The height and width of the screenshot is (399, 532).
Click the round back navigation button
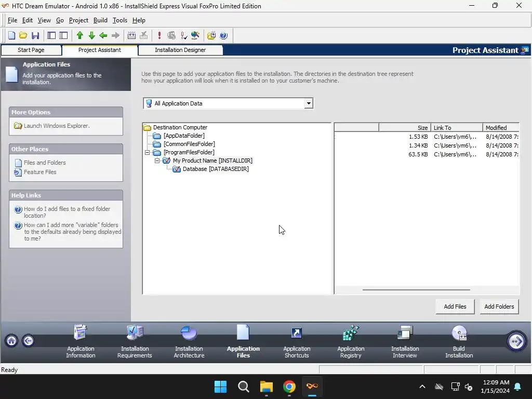(x=29, y=341)
